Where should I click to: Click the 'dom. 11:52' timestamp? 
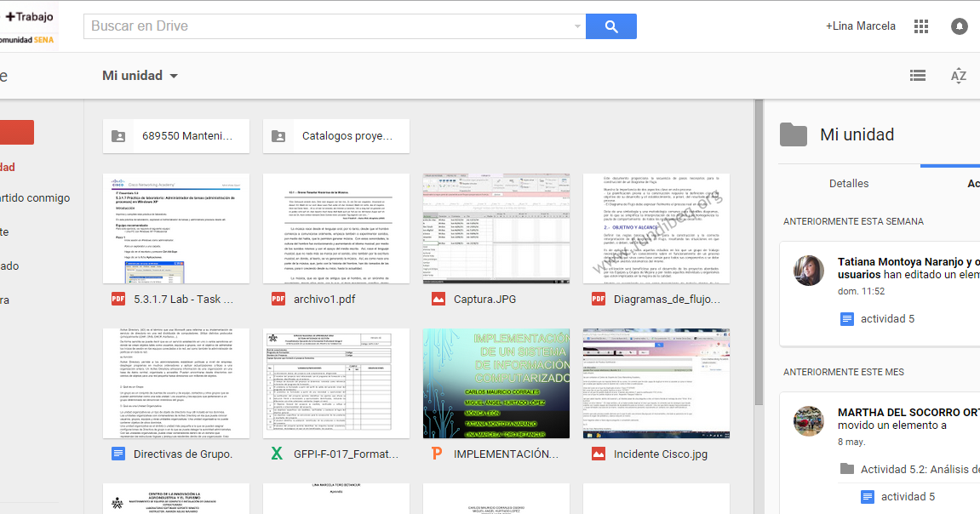pos(862,291)
